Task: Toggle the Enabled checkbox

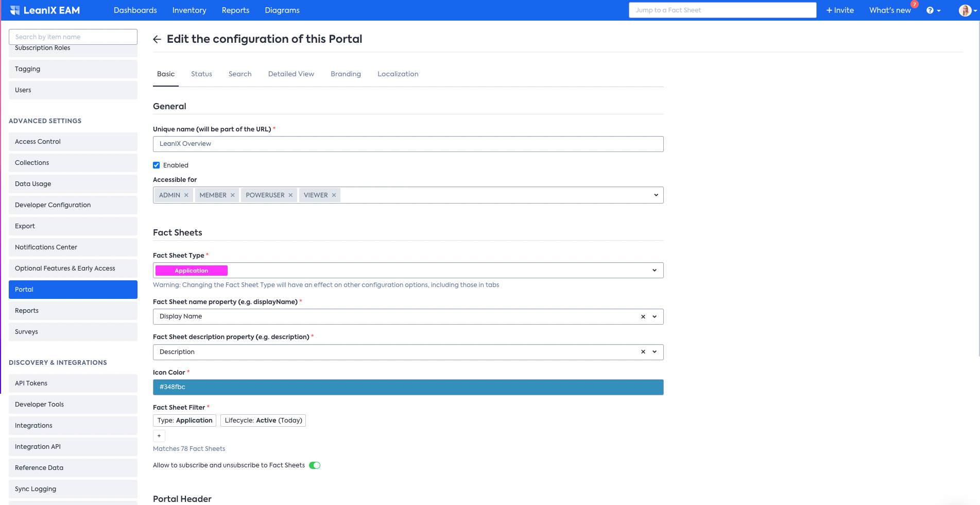Action: [x=157, y=165]
